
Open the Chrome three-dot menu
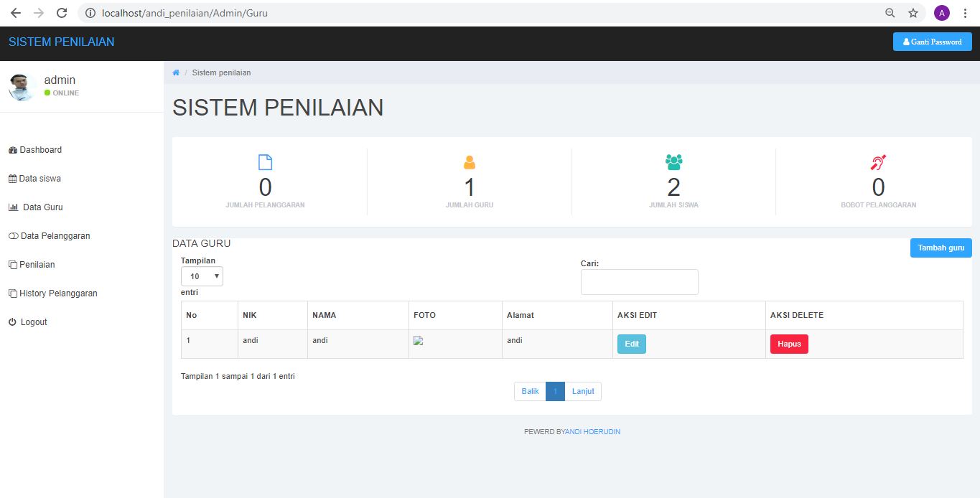pyautogui.click(x=965, y=13)
